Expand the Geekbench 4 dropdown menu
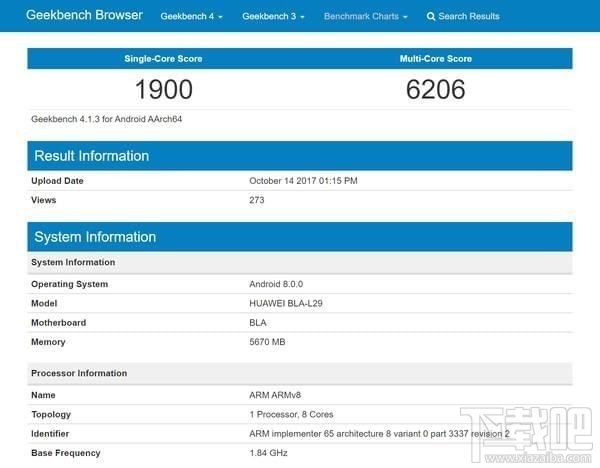This screenshot has width=600, height=468. pos(191,16)
